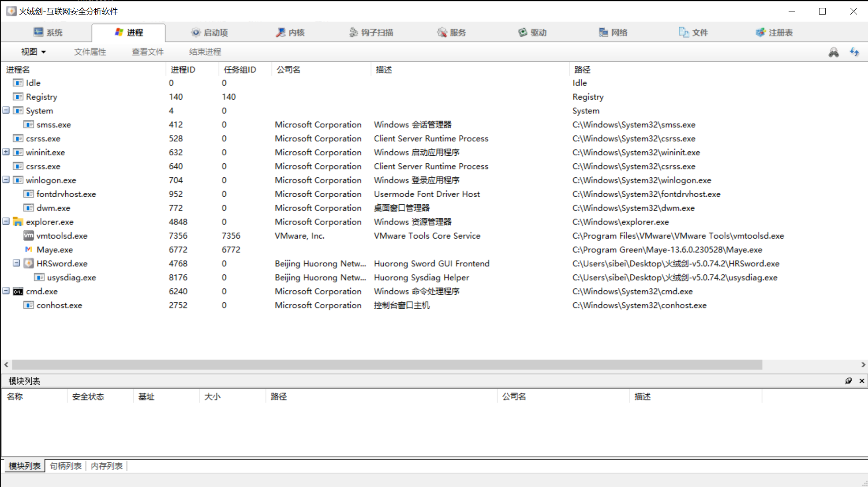Open the 视图 dropdown menu
Image resolution: width=868 pixels, height=487 pixels.
tap(34, 52)
